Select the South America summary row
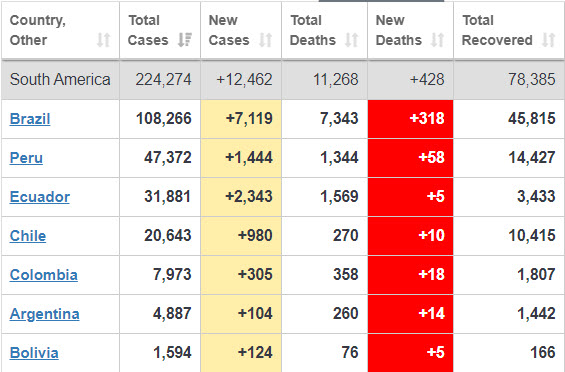The width and height of the screenshot is (565, 372). [282, 80]
